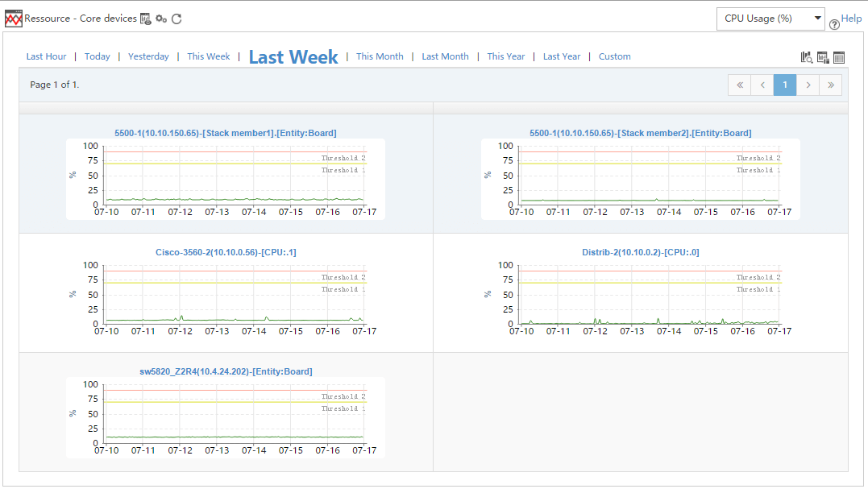868x493 pixels.
Task: Switch to table view icon
Action: pos(839,57)
